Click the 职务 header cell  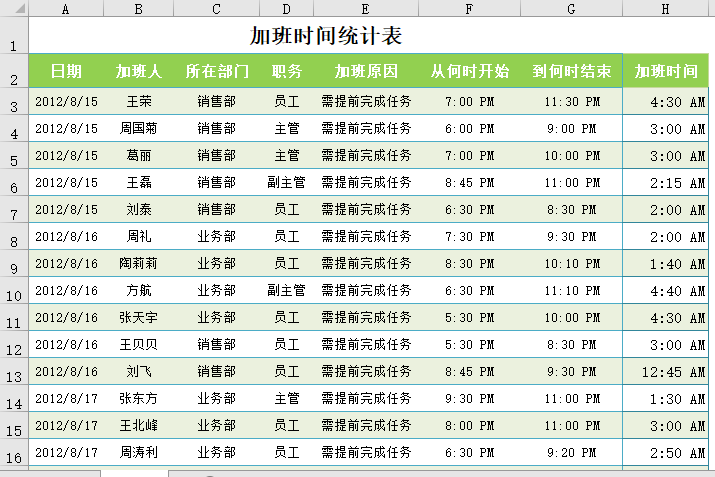287,72
